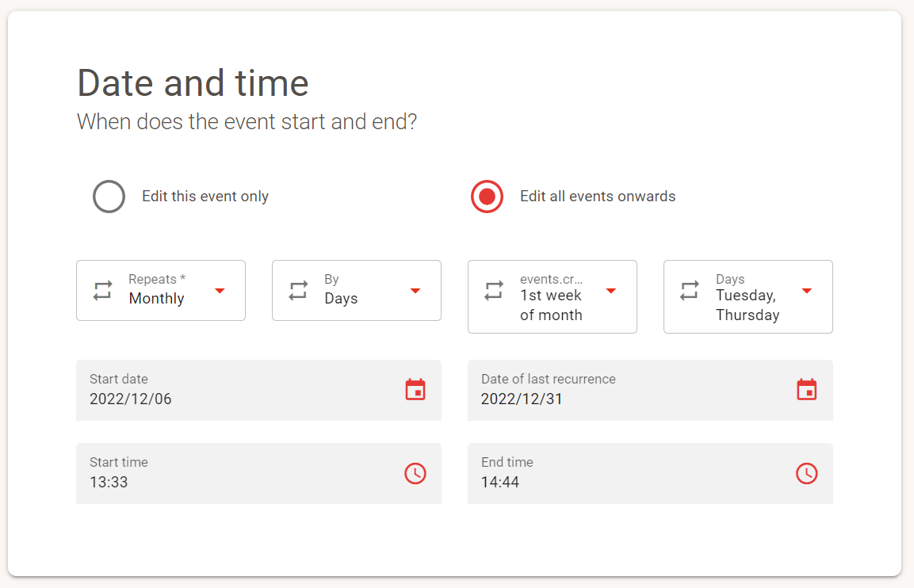Screen dimensions: 914x588
Task: Click the Edit this event only label
Action: coord(205,197)
